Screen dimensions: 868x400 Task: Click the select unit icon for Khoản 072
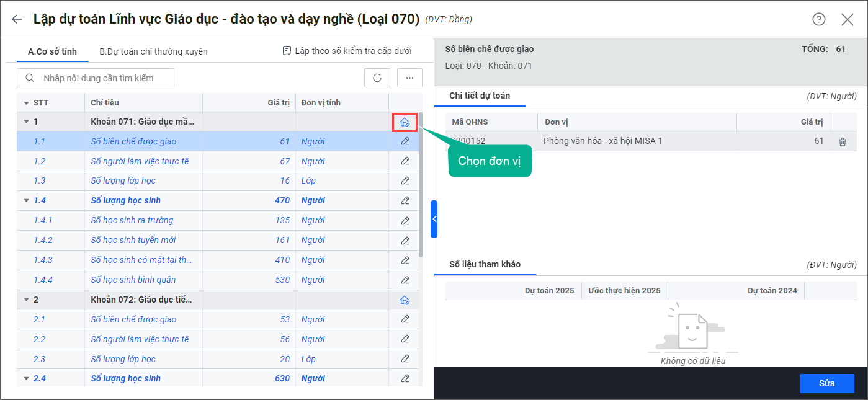pyautogui.click(x=405, y=300)
